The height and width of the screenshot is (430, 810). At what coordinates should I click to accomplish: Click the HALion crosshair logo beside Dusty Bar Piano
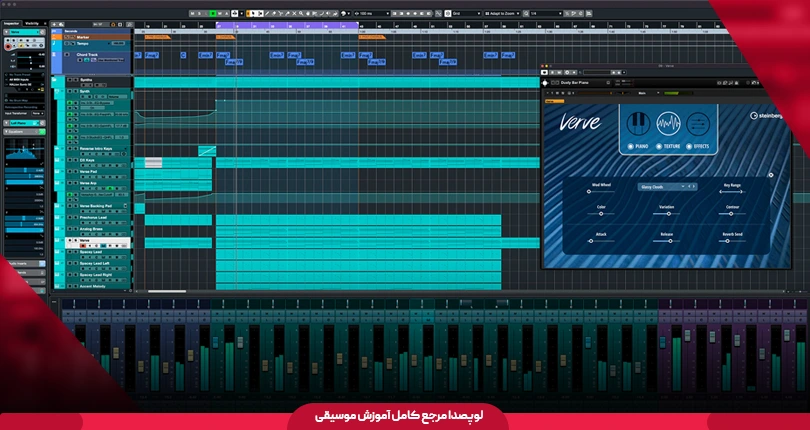tap(545, 83)
